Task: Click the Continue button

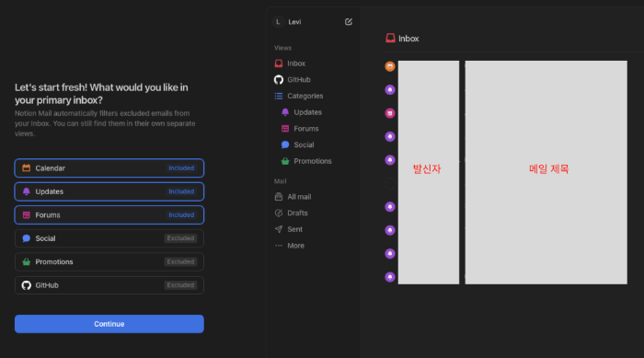Action: (x=109, y=324)
